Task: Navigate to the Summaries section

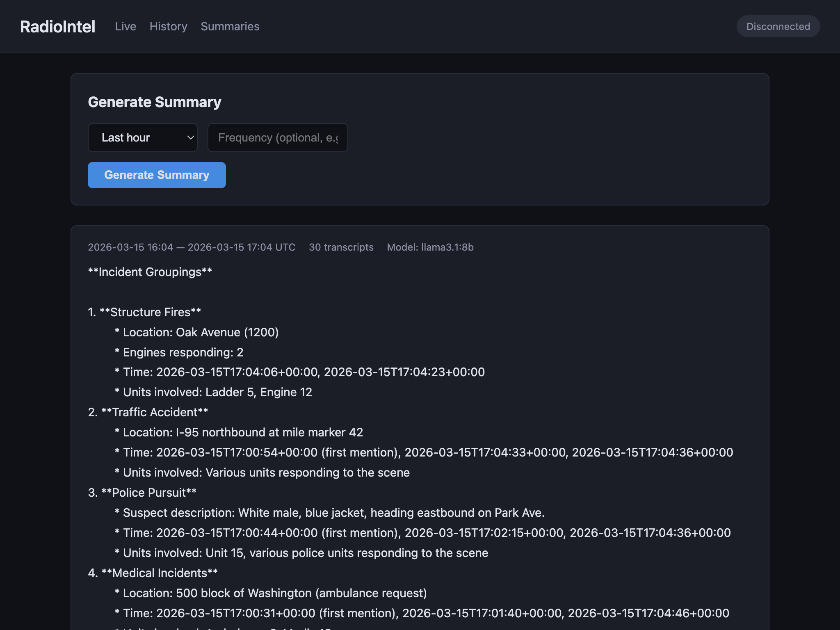Action: click(x=230, y=26)
